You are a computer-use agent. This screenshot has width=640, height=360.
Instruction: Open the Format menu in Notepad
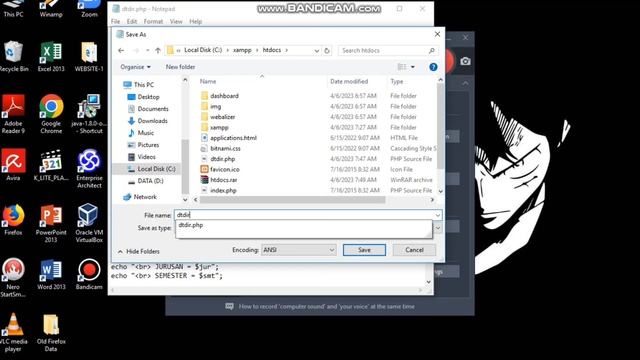tap(153, 21)
